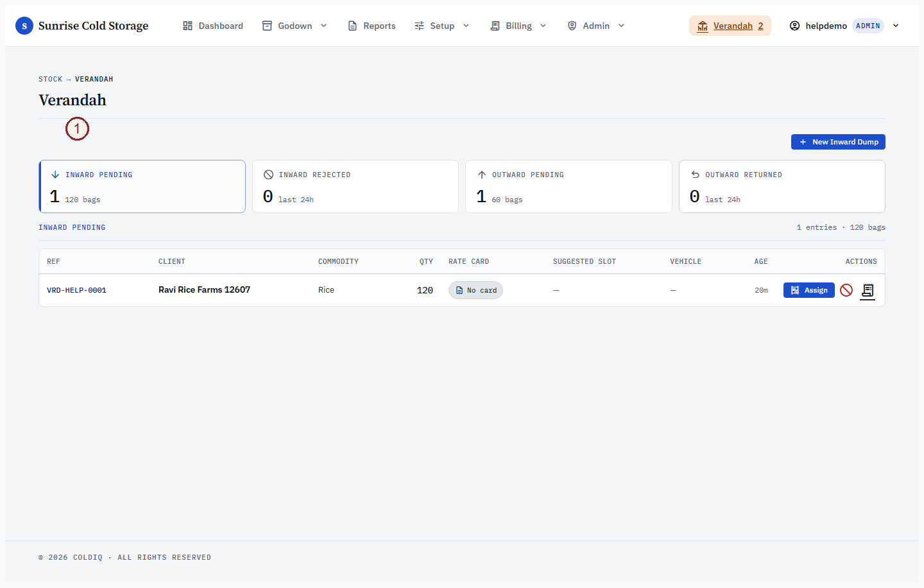Open the Billing dropdown menu

click(x=518, y=26)
